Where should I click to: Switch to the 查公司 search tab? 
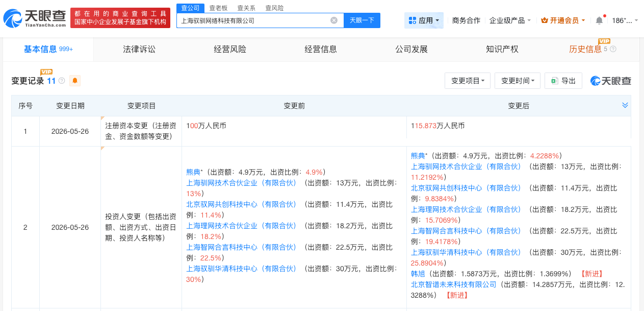[191, 8]
